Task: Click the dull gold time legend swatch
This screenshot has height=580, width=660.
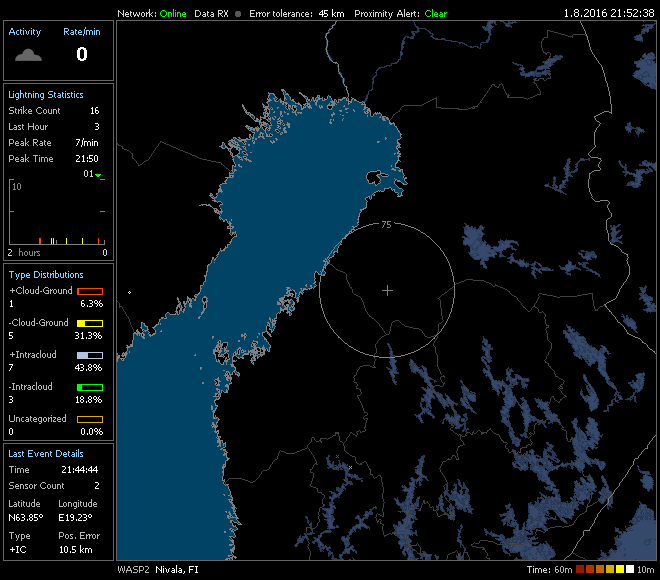Action: coord(610,569)
